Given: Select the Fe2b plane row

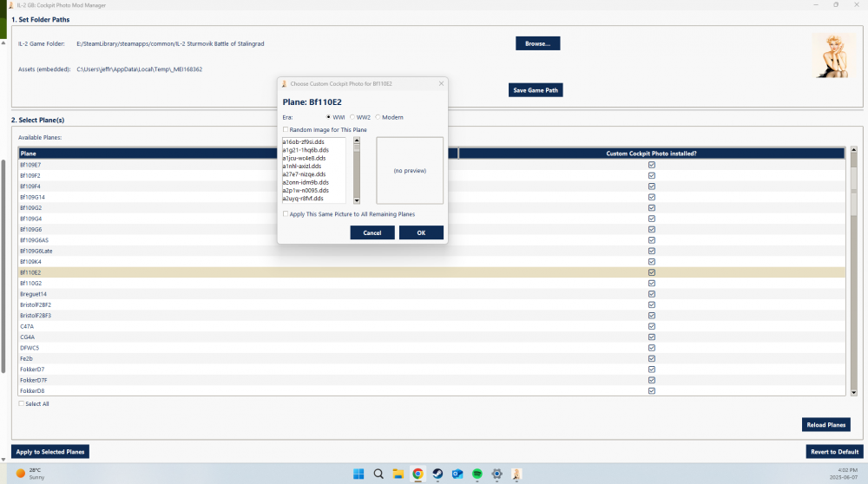Looking at the screenshot, I should pyautogui.click(x=431, y=358).
